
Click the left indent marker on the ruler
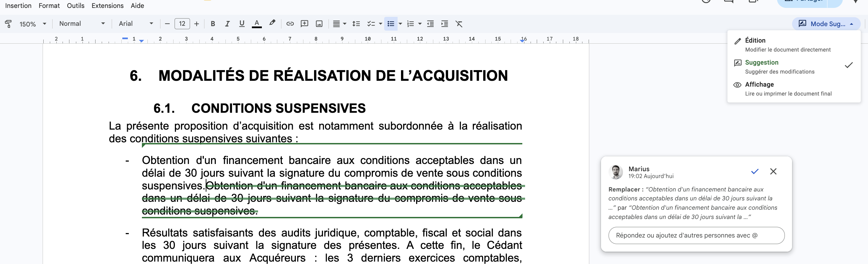(x=142, y=41)
